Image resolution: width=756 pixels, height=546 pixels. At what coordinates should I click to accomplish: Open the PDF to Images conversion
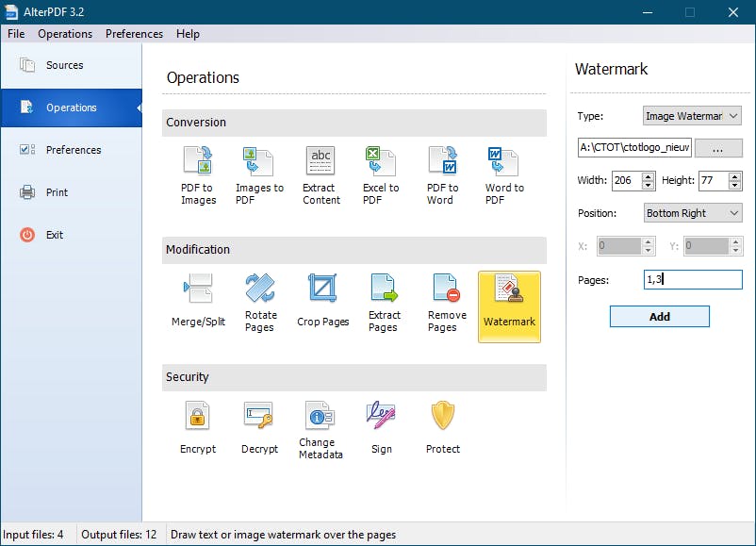(x=198, y=176)
